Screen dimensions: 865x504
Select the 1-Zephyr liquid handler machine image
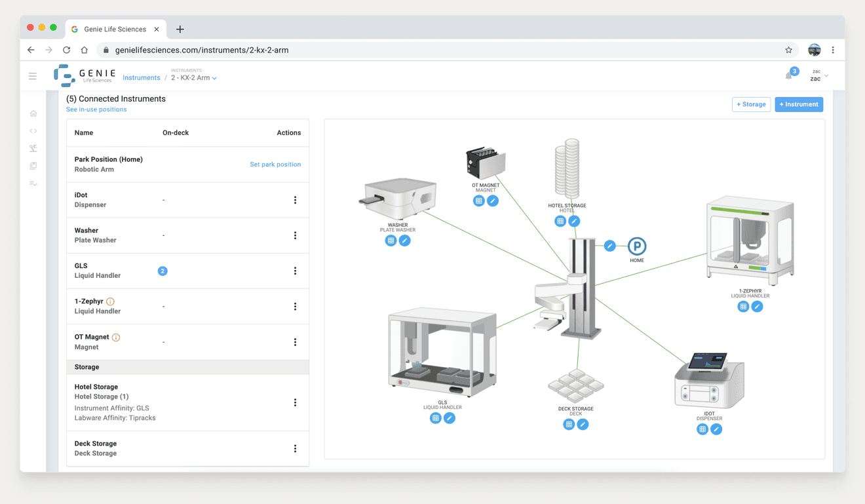point(750,242)
